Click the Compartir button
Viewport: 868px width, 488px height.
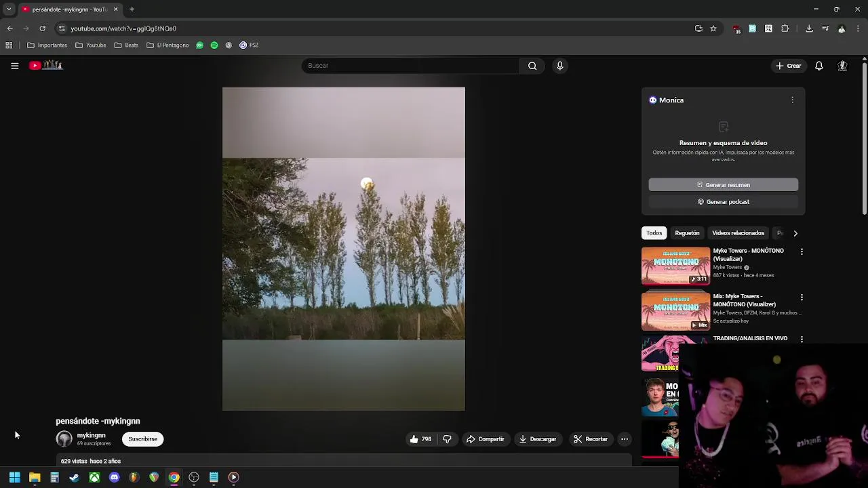pos(485,439)
